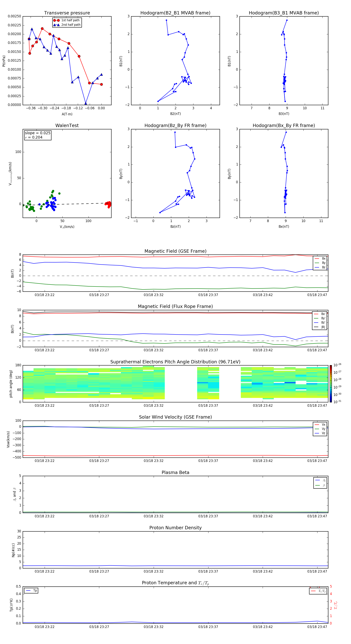The height and width of the screenshot is (644, 351).
Task: Select the 'Hodogram(Bx_By FR frame)' title
Action: pyautogui.click(x=284, y=125)
